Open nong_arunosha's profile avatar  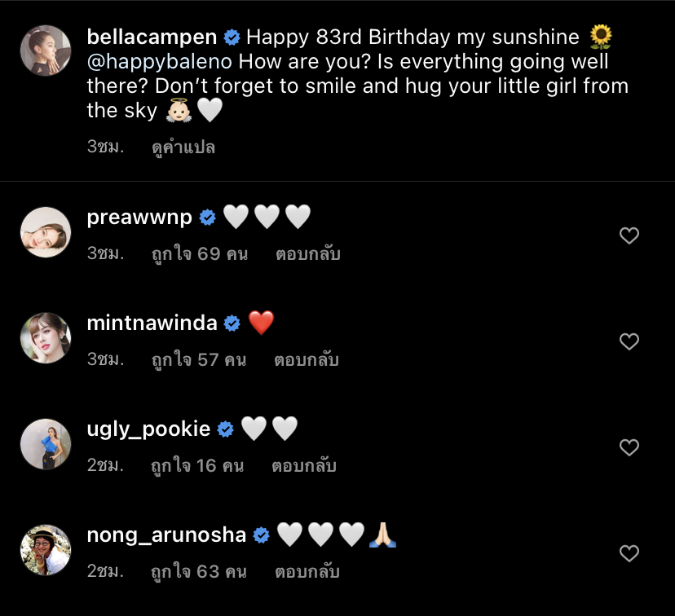pos(45,550)
